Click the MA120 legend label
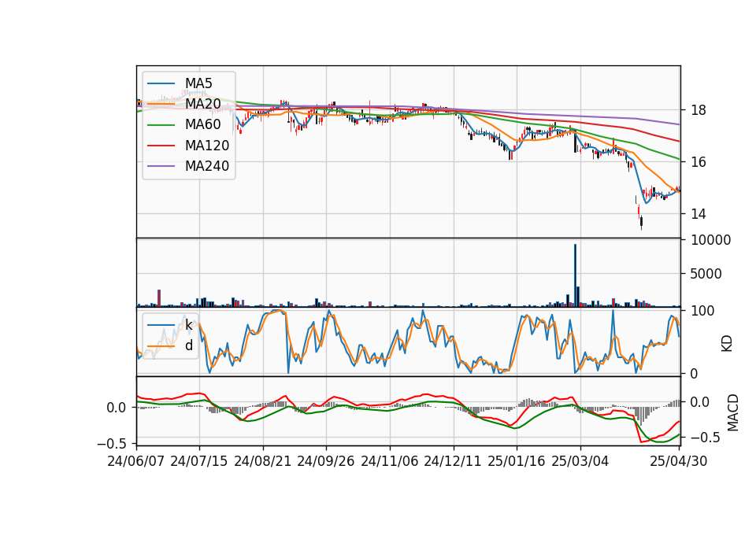 point(207,146)
